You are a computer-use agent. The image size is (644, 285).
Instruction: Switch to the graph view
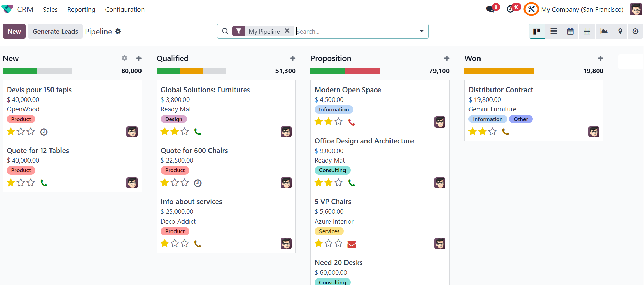click(604, 31)
